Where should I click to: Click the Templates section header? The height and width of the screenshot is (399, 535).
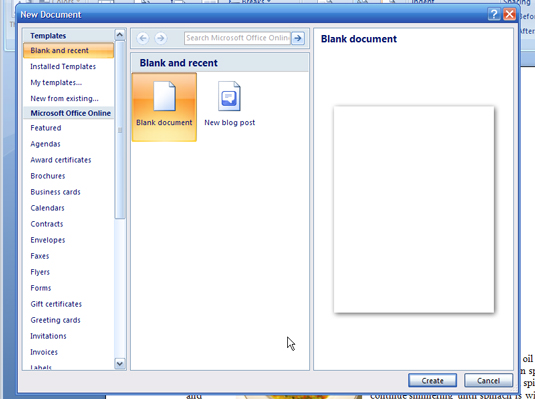point(68,36)
